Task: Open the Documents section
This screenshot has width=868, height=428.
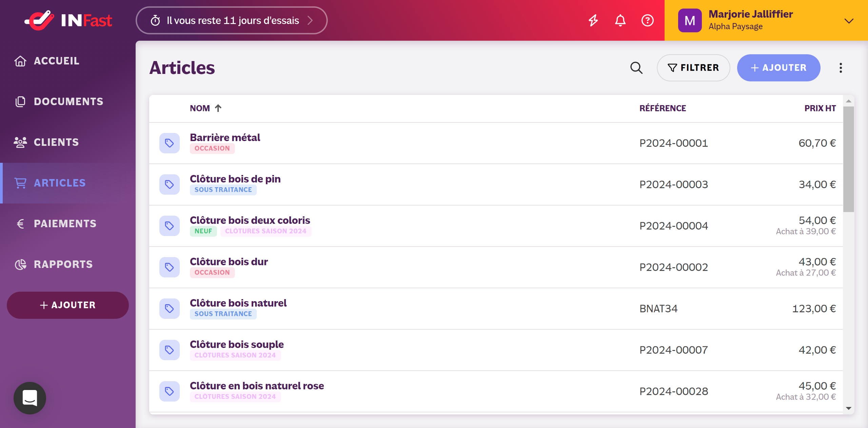Action: pos(68,102)
